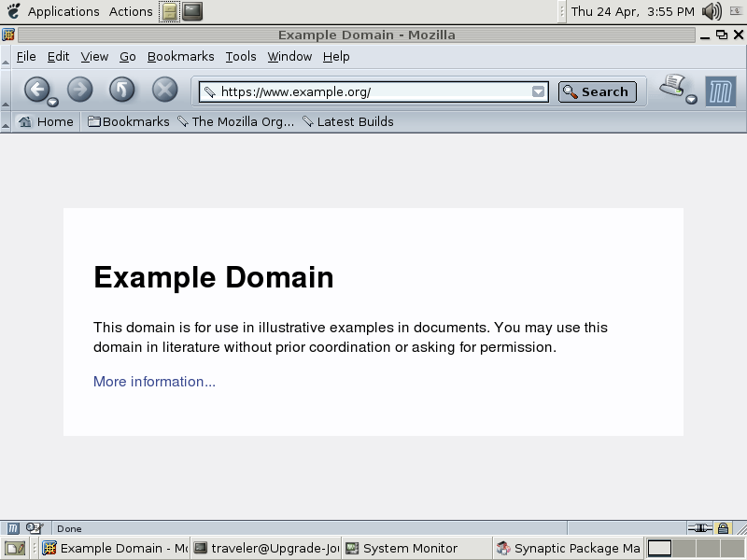Open the Tools menu

[240, 56]
